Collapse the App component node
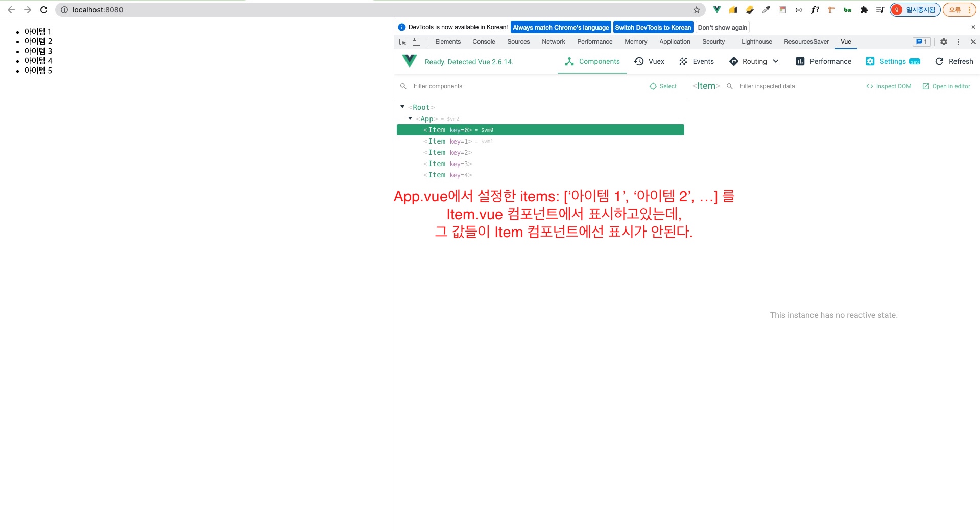Screen dimensions: 980x531 pyautogui.click(x=410, y=118)
